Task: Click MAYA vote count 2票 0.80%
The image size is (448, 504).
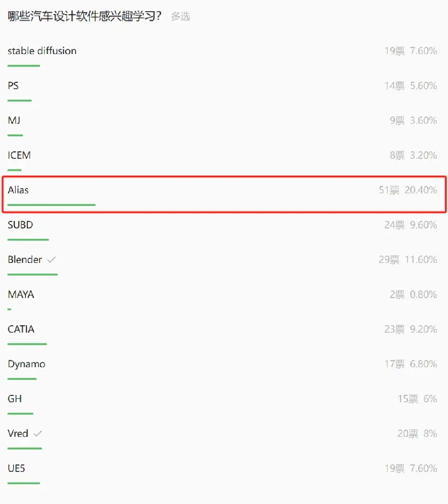Action: click(413, 295)
